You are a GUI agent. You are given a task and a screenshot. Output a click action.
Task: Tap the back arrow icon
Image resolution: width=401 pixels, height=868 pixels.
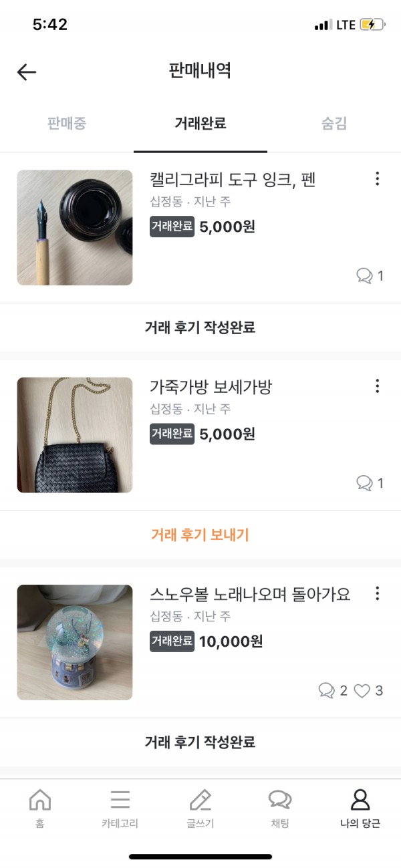pos(27,72)
